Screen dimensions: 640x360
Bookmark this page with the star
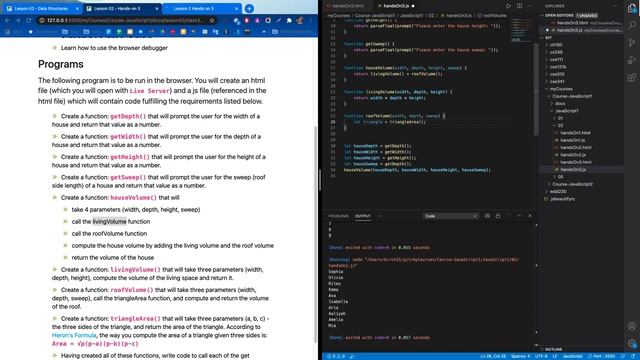[x=212, y=20]
